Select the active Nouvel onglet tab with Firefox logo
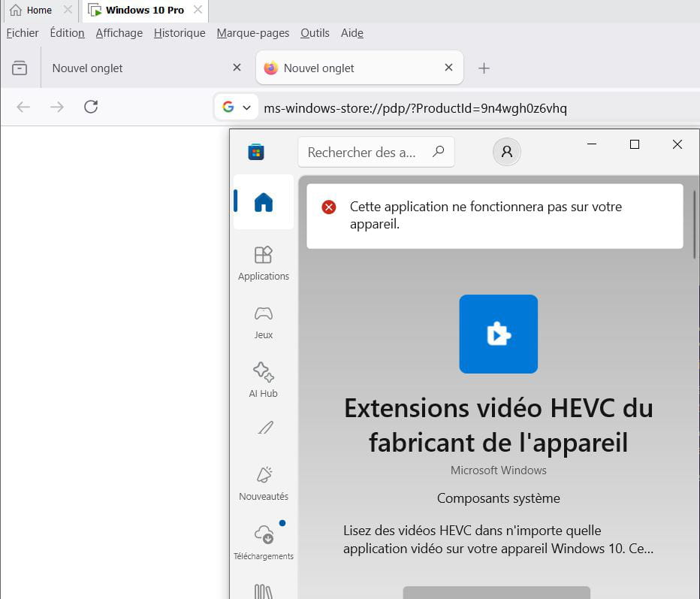This screenshot has width=700, height=599. tap(359, 68)
